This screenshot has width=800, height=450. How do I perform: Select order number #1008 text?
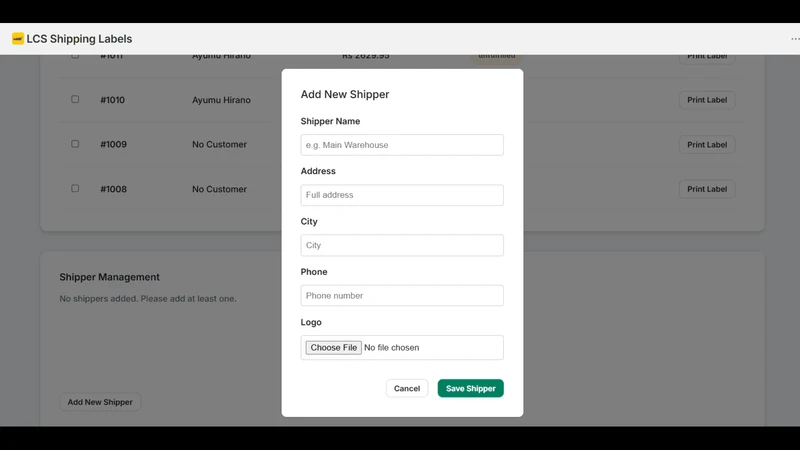113,189
